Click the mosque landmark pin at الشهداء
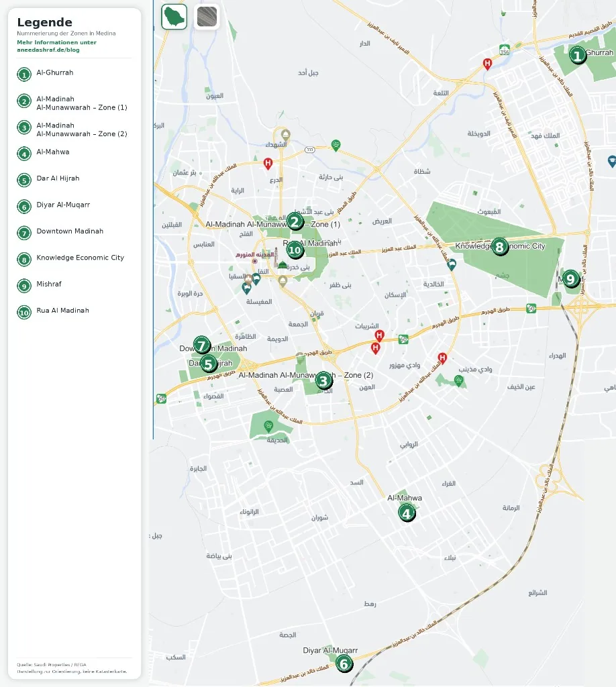616x687 pixels. 286,134
